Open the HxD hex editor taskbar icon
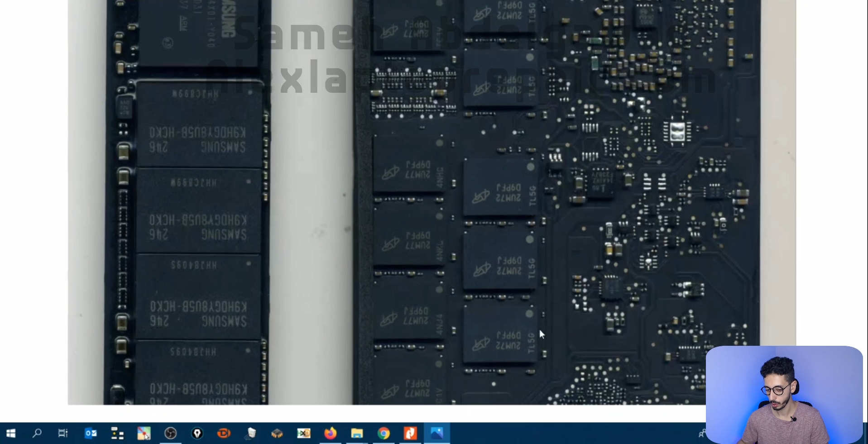 tap(303, 433)
